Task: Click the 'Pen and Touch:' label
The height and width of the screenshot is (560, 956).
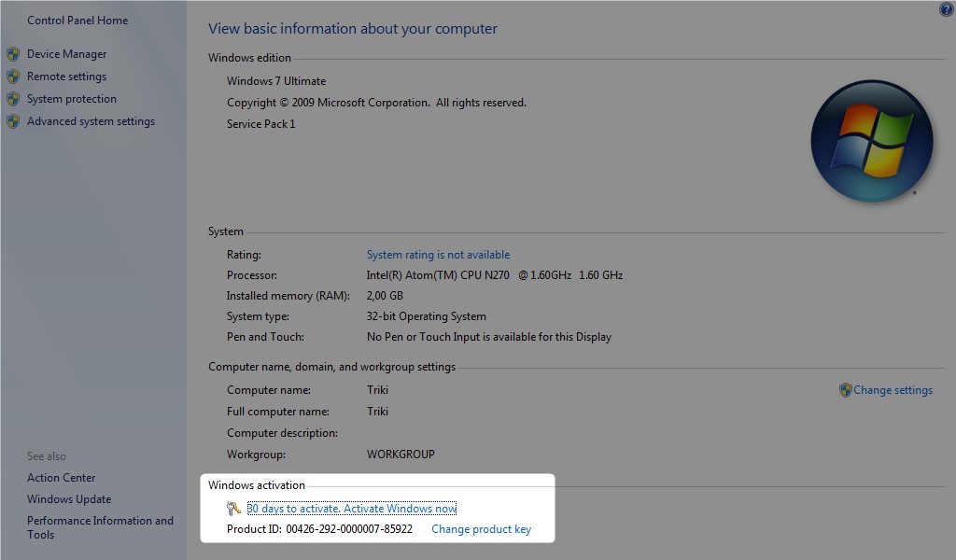Action: point(265,337)
